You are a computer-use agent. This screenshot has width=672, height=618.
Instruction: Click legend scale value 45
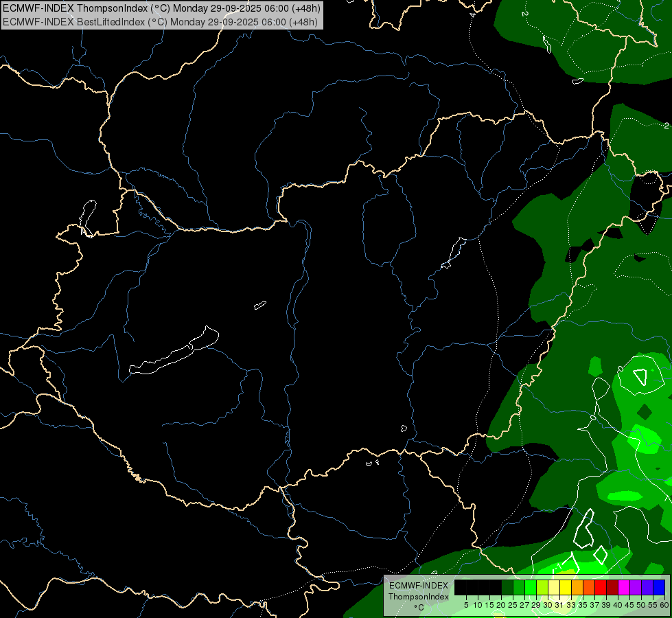coord(629,605)
